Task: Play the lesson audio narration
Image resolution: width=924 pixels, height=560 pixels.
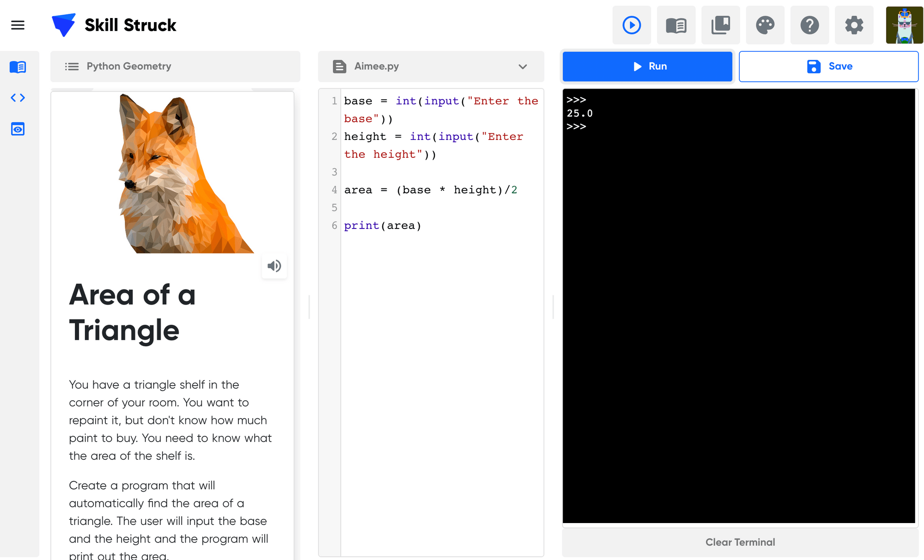Action: 274,266
